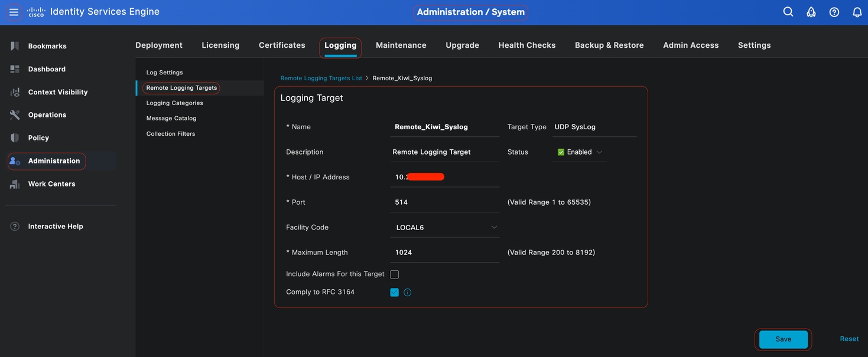Click the Remote_Kiwi_Syslog breadcrumb text
The image size is (868, 357).
(402, 78)
